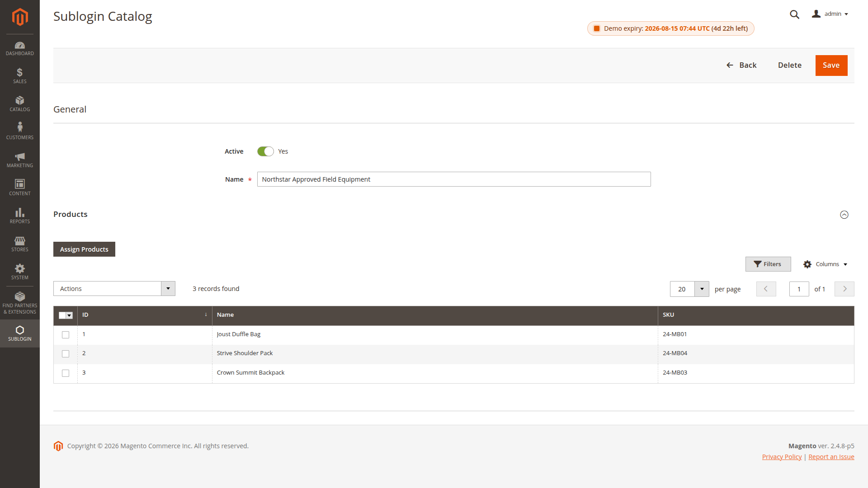Click SKU 24-MB03 cell
The height and width of the screenshot is (488, 868).
point(756,373)
